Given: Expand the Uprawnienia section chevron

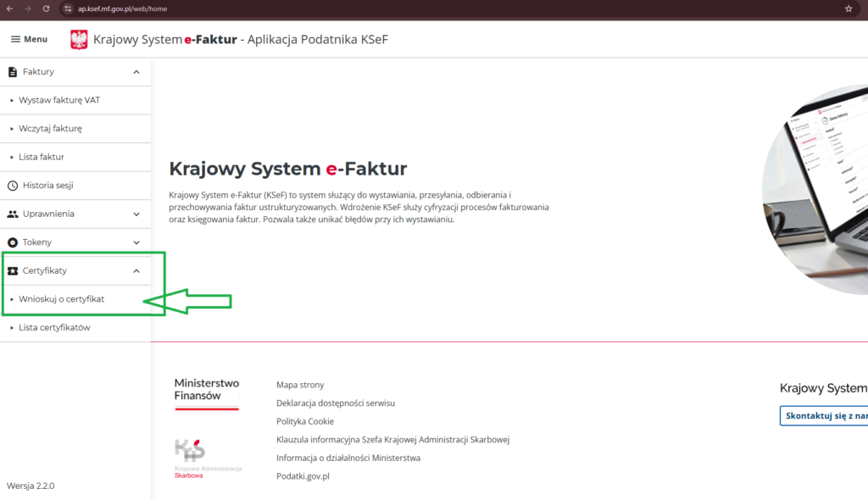Looking at the screenshot, I should tap(136, 214).
